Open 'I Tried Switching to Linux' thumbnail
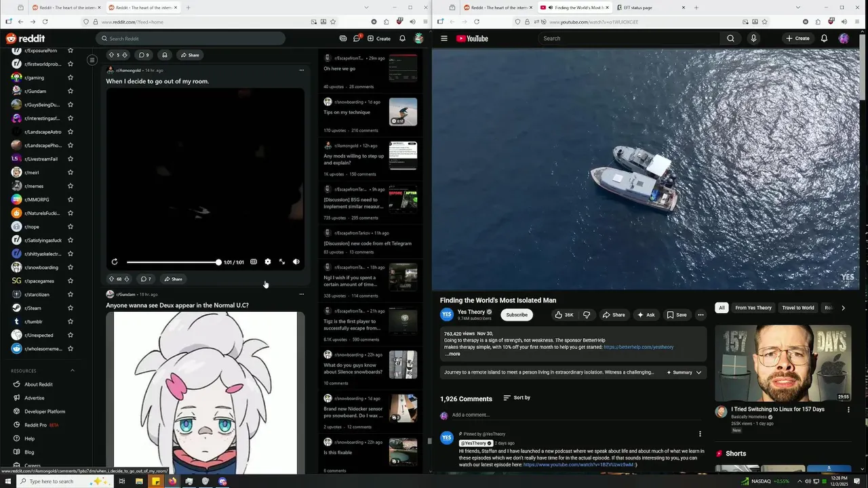 783,363
